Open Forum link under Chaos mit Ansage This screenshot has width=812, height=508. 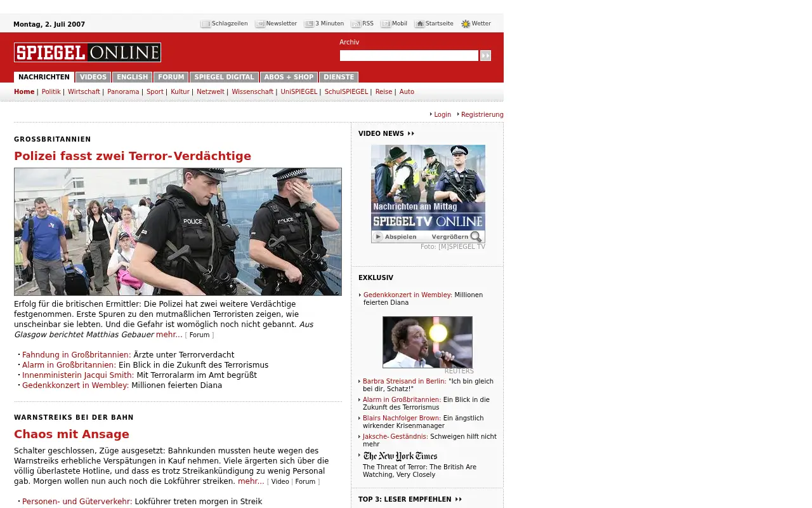click(305, 482)
